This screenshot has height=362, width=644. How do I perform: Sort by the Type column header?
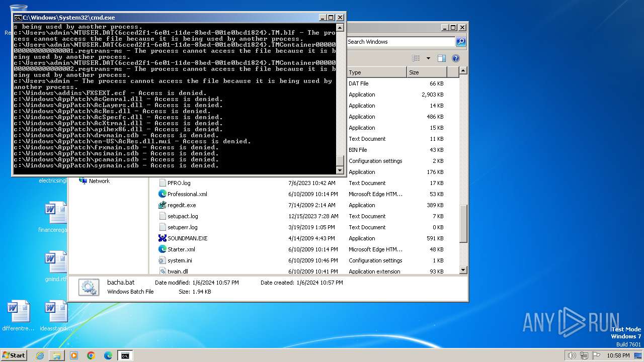coord(376,72)
